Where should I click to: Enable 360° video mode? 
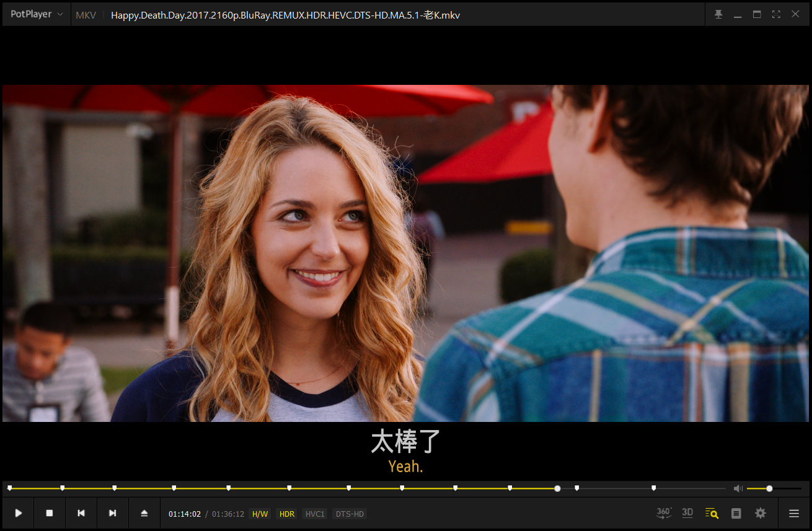click(664, 513)
